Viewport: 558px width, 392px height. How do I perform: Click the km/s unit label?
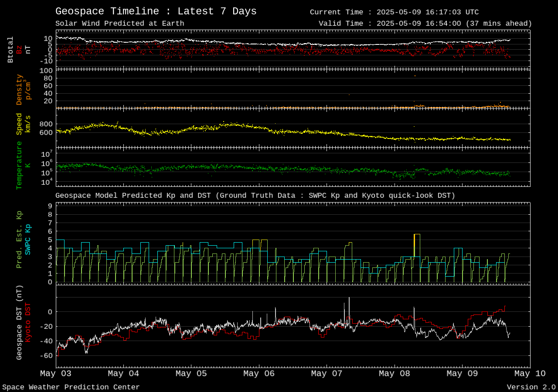tap(28, 124)
